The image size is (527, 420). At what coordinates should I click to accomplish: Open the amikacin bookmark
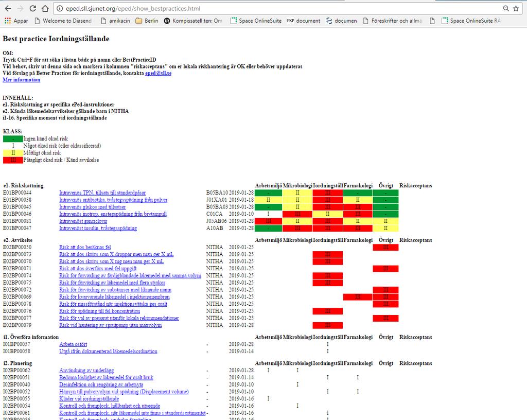click(x=115, y=21)
